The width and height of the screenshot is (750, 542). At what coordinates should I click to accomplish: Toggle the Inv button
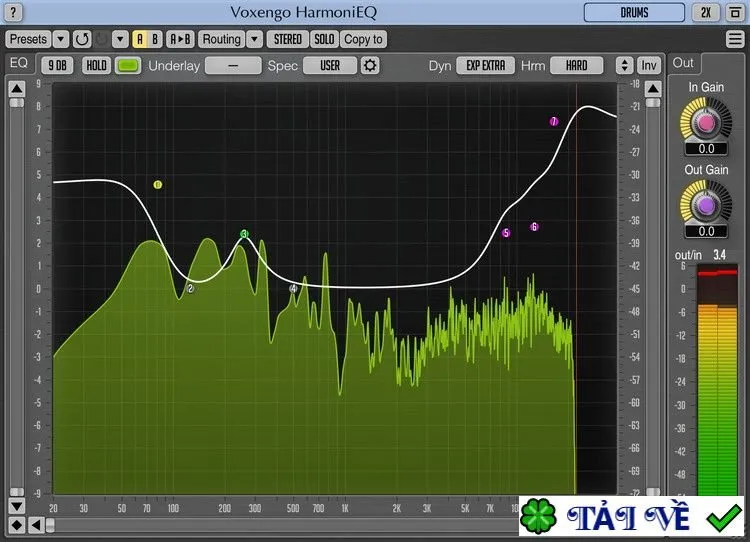(x=649, y=66)
